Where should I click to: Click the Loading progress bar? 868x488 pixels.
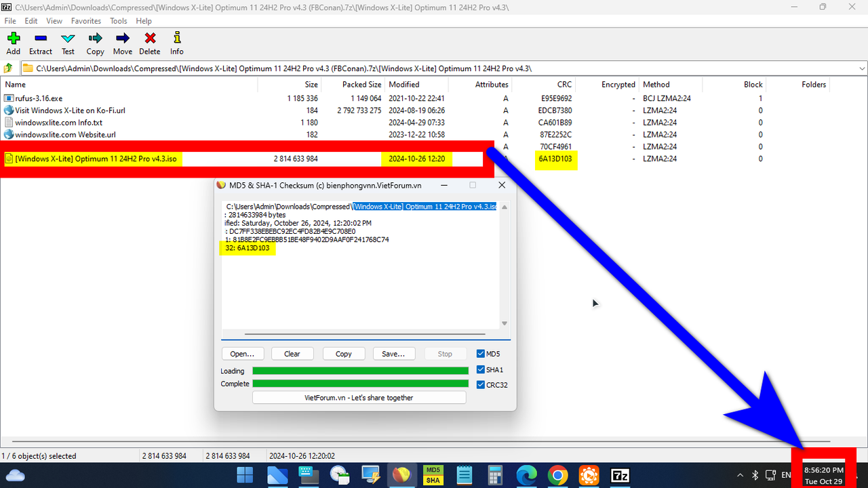[x=359, y=370]
